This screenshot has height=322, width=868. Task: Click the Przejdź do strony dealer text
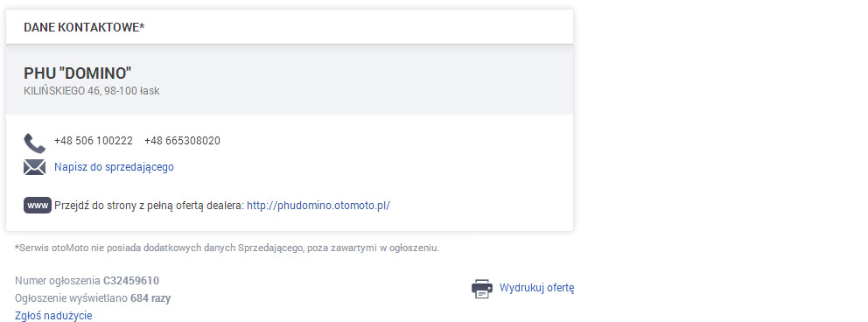tap(149, 206)
